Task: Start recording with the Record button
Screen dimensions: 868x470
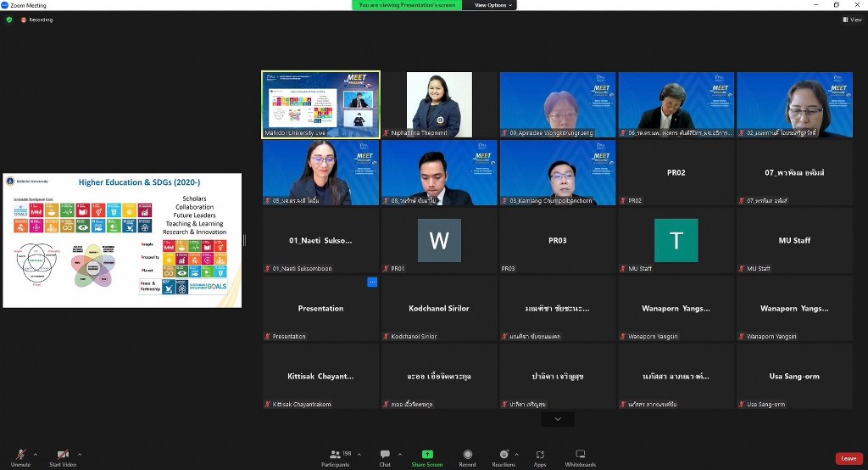Action: [x=467, y=456]
